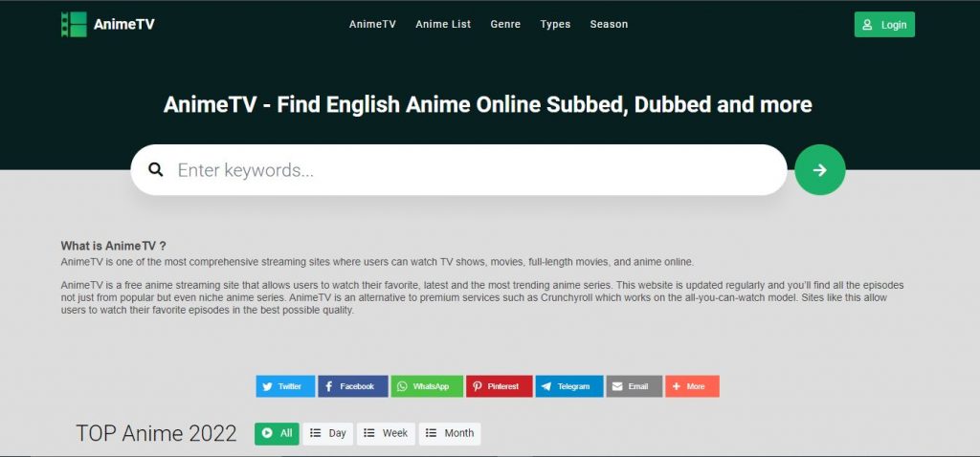Select the Week top anime filter
Screen dimensions: 980x457
pos(386,433)
